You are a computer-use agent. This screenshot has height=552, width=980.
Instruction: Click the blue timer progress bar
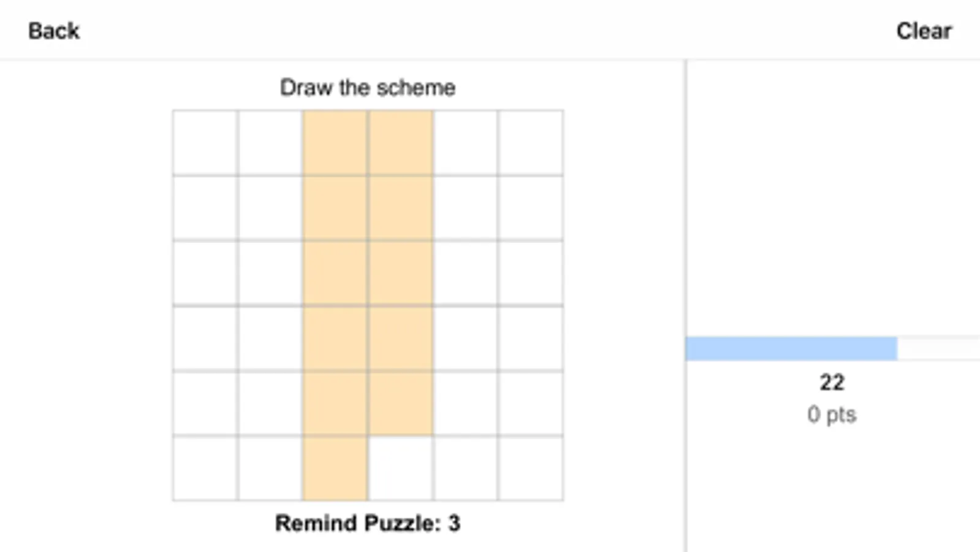pyautogui.click(x=791, y=348)
